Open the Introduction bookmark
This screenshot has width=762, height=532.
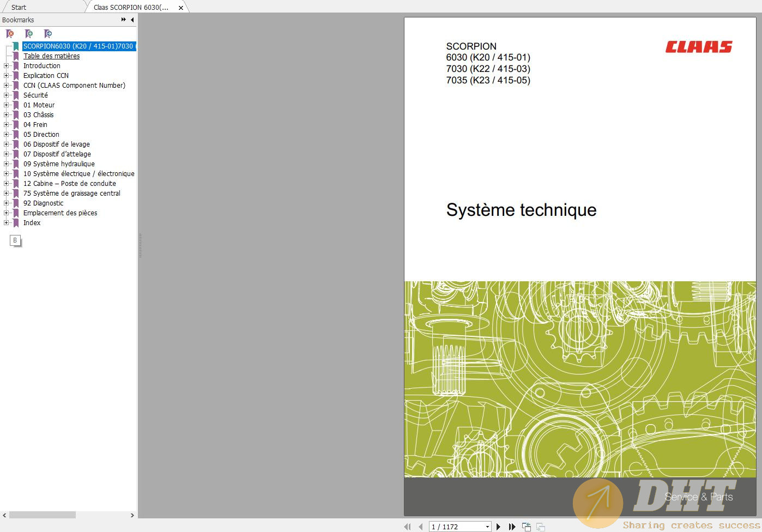(41, 66)
